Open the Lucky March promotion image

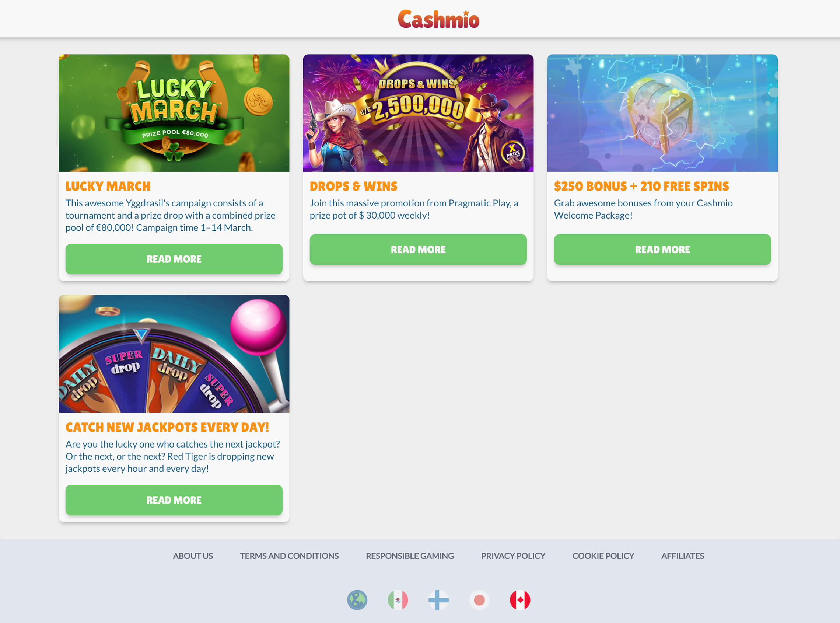[x=174, y=113]
